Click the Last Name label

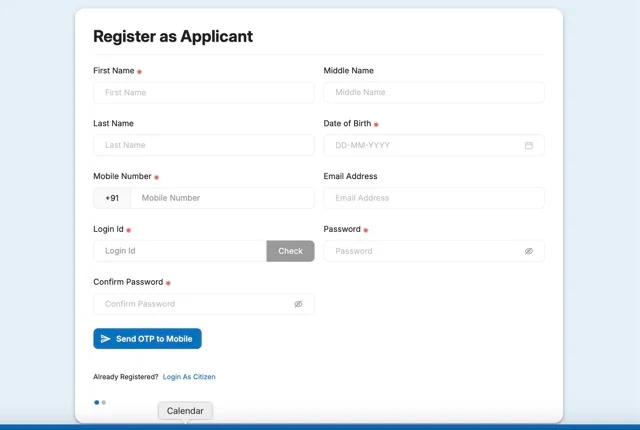click(113, 123)
